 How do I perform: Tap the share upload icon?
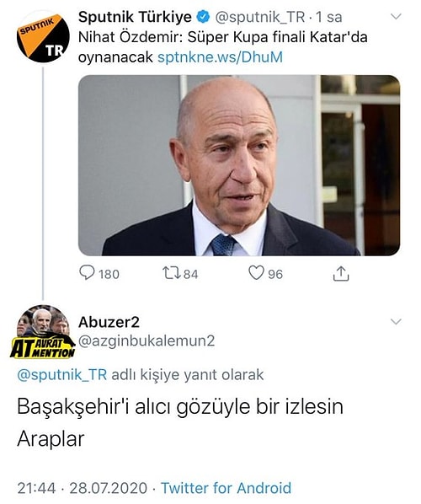click(x=341, y=274)
